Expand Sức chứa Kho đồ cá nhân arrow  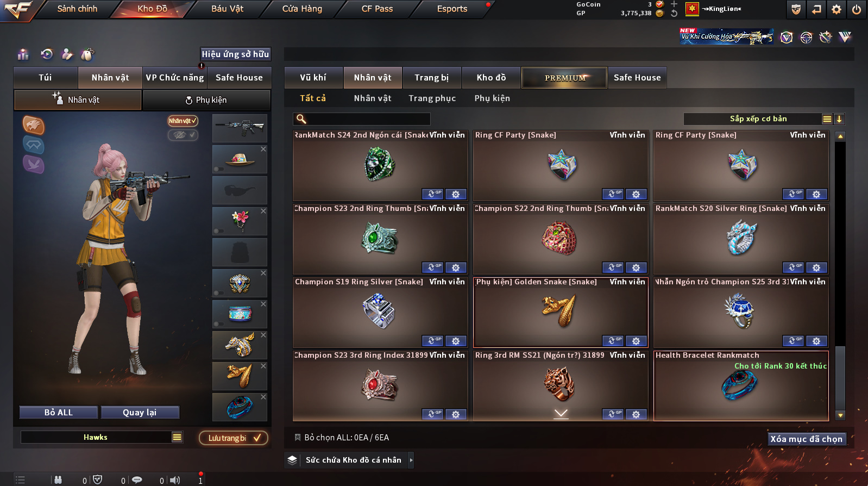[x=411, y=460]
